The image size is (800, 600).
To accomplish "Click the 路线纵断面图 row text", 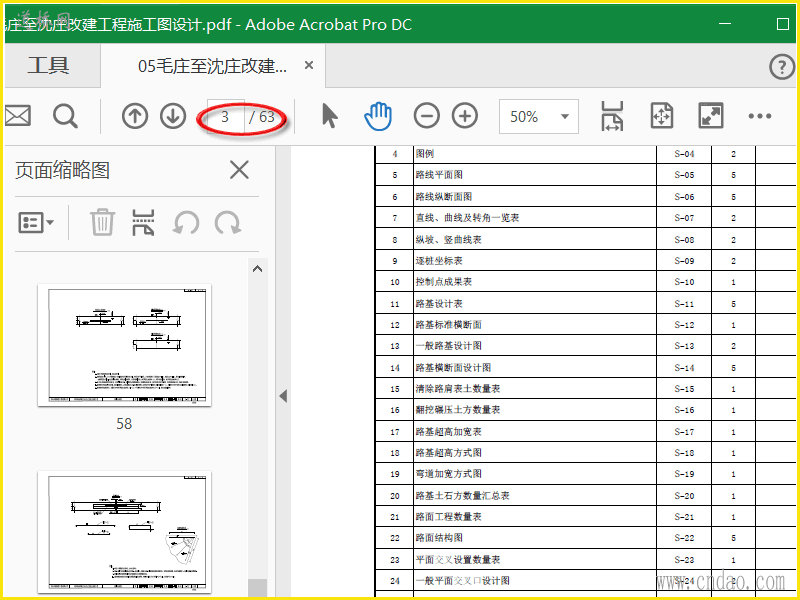I will (443, 196).
